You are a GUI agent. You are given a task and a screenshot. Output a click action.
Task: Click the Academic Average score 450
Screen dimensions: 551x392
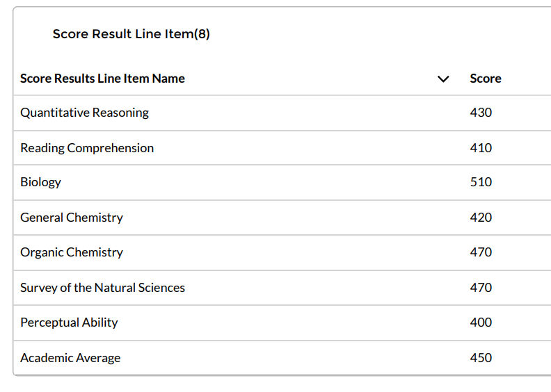(x=481, y=358)
